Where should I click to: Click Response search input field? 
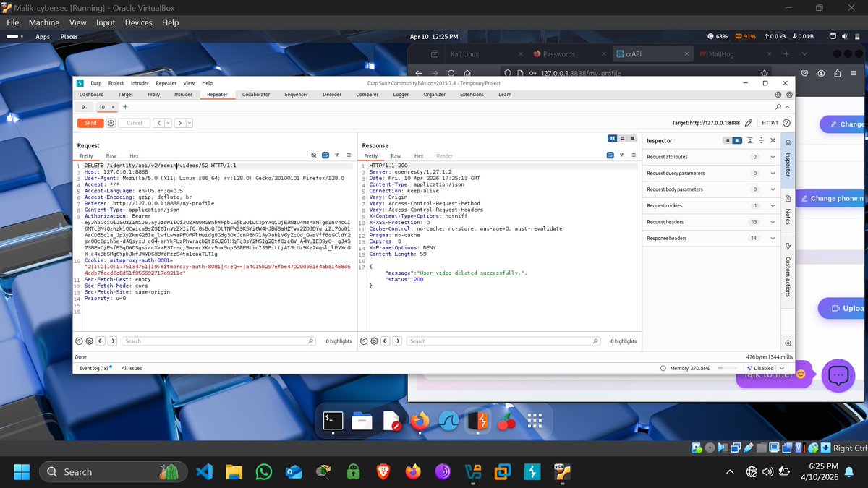(504, 341)
